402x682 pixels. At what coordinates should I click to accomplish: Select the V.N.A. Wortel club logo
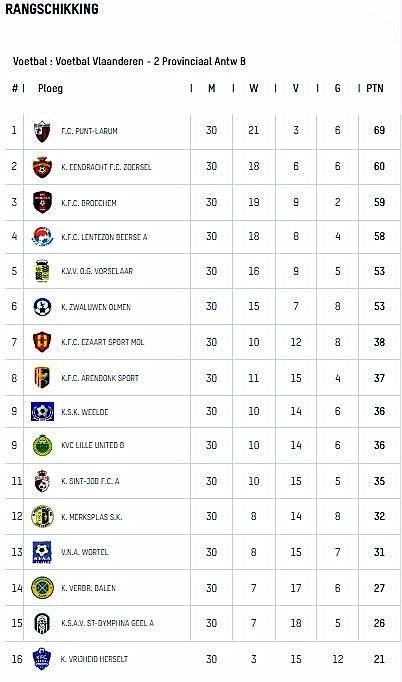point(42,552)
